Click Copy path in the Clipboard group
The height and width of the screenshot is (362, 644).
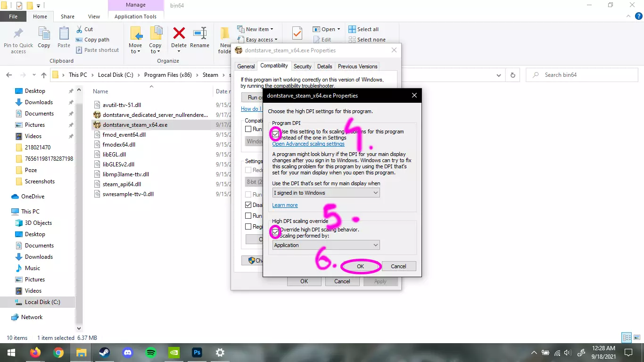(x=92, y=40)
